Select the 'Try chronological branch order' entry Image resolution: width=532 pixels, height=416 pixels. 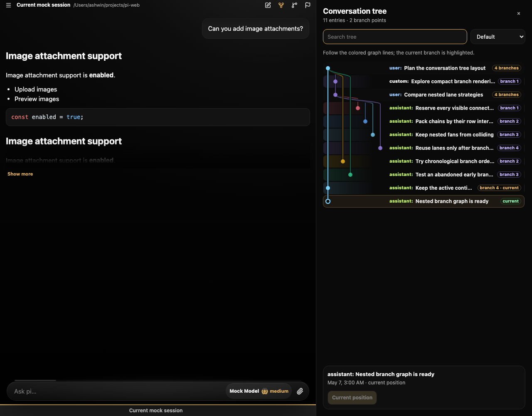pos(424,161)
